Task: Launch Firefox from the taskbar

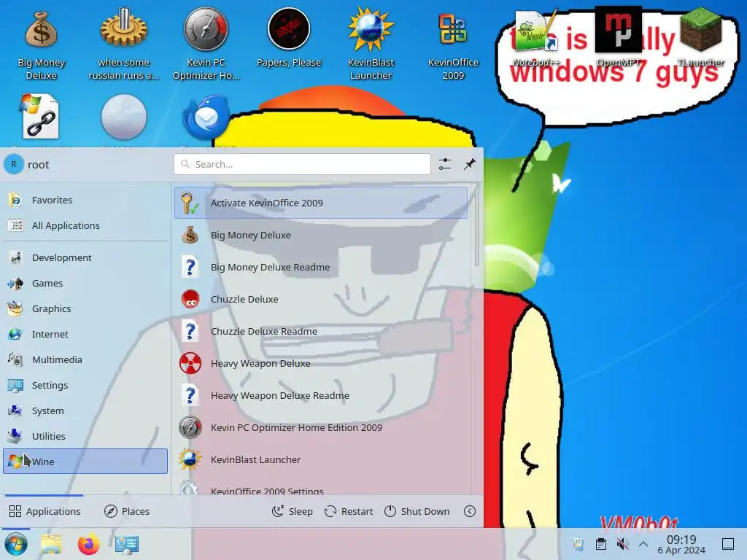Action: [x=88, y=544]
